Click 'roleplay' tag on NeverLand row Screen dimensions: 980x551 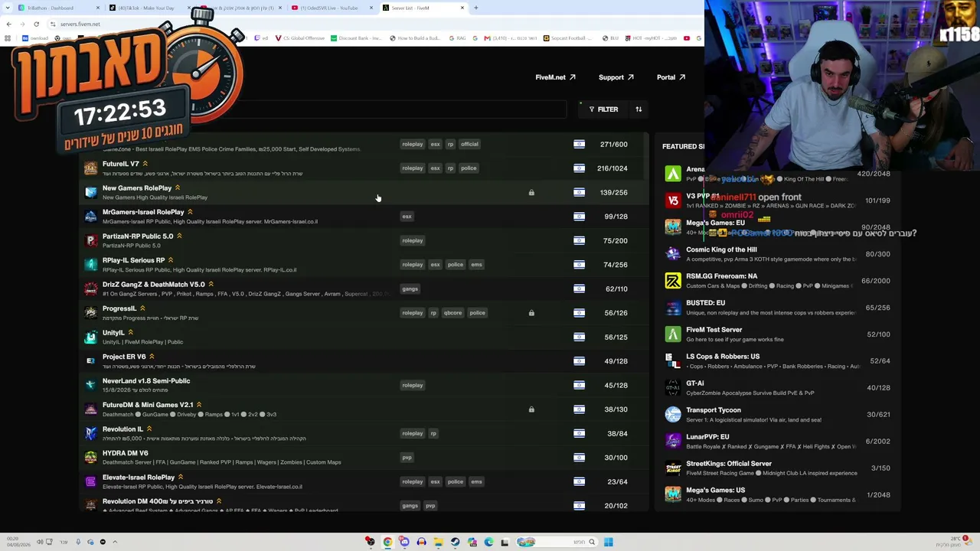[x=413, y=385]
